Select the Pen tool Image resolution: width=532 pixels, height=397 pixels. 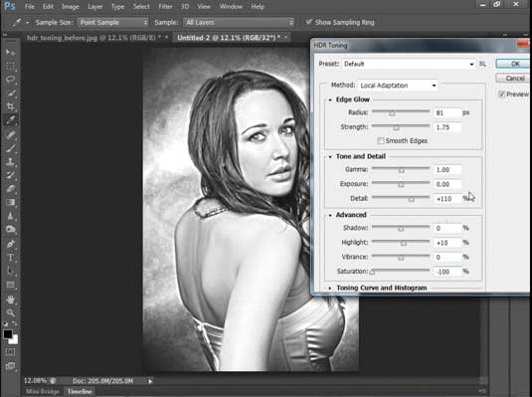[10, 244]
